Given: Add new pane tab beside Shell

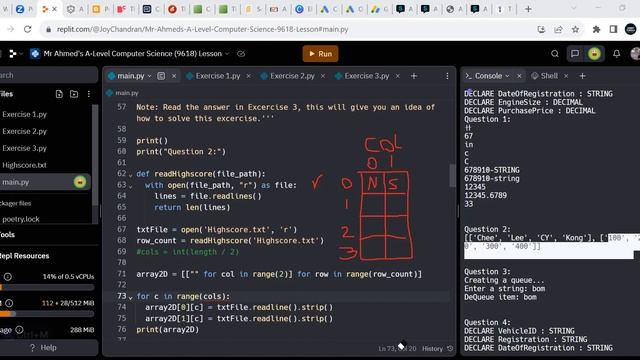Looking at the screenshot, I should coord(582,76).
